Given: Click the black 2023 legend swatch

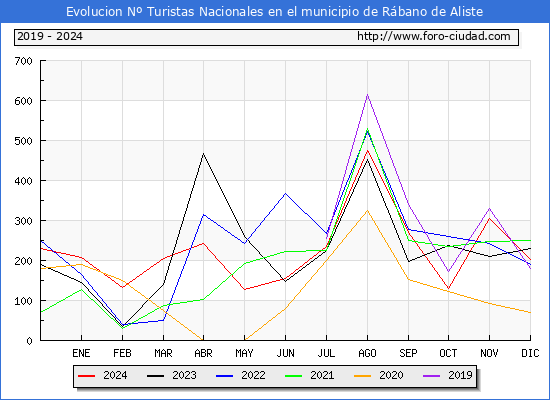Looking at the screenshot, I should pos(155,376).
